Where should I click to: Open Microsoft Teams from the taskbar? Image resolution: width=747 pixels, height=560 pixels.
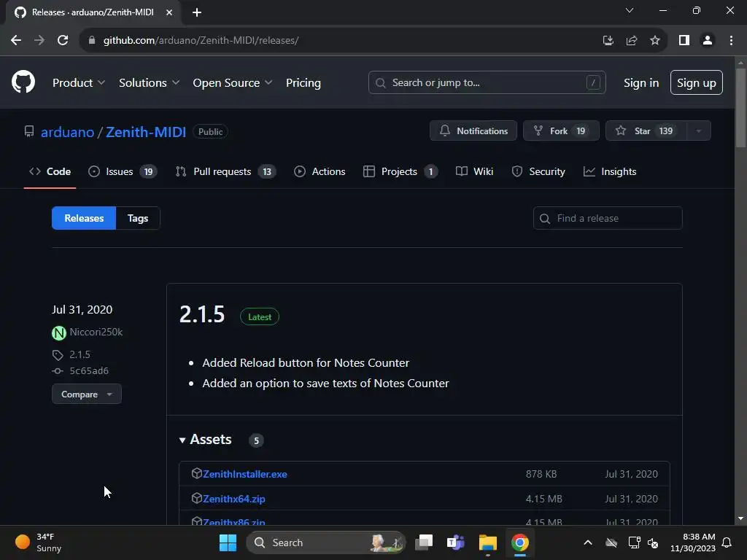[455, 542]
